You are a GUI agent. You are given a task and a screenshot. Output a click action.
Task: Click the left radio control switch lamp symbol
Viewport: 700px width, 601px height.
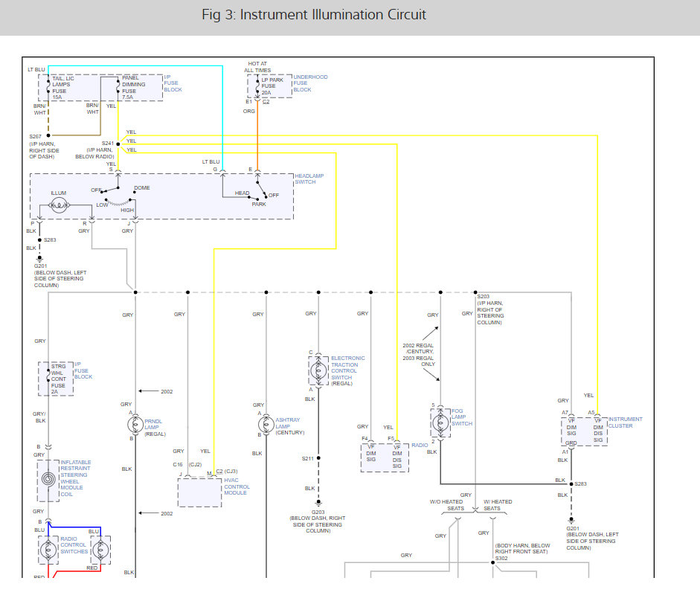click(48, 550)
